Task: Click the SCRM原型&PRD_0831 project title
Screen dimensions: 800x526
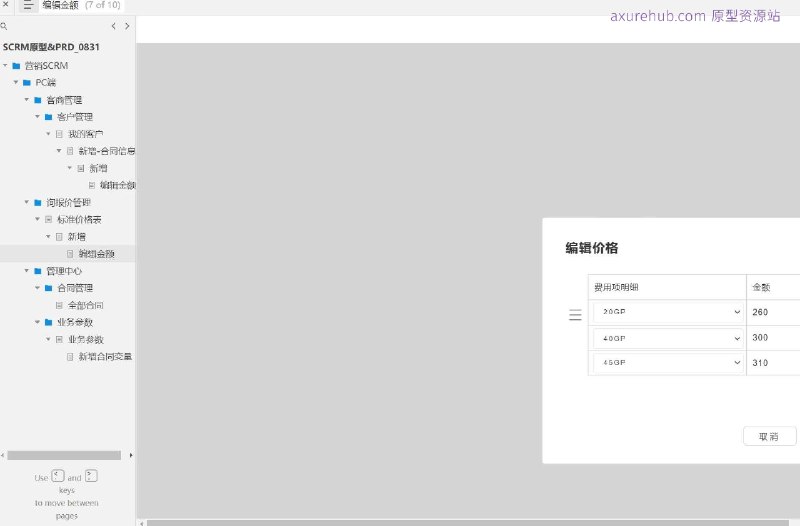Action: tap(51, 47)
